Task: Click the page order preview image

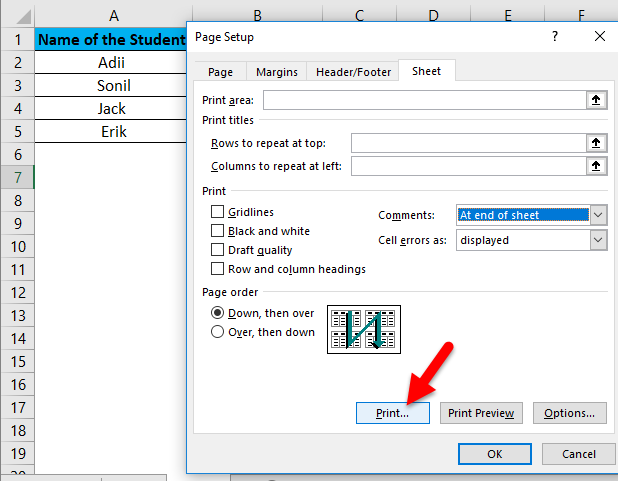Action: (364, 330)
